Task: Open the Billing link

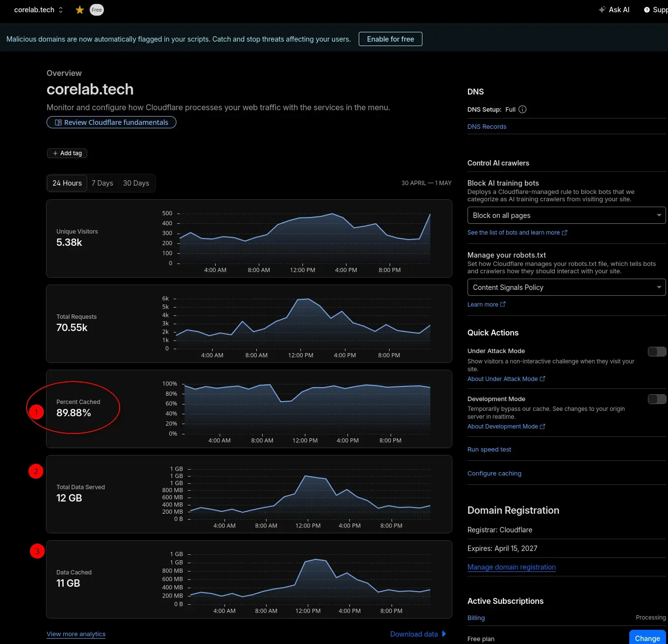Action: pos(476,618)
